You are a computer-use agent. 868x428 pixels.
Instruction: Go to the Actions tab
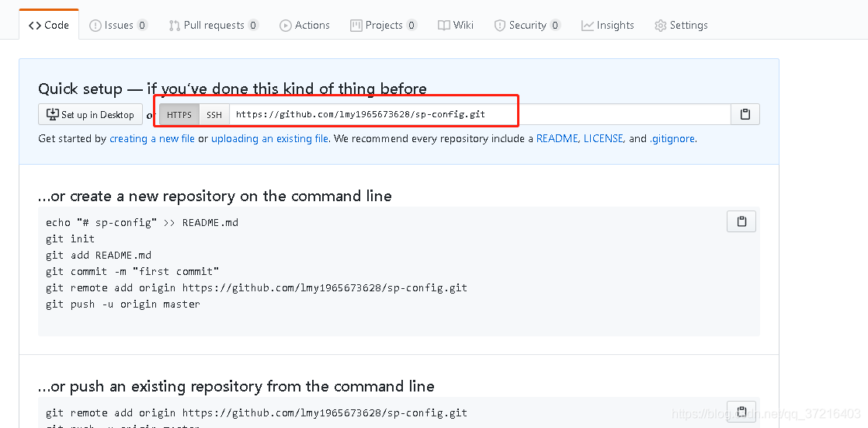pos(304,25)
